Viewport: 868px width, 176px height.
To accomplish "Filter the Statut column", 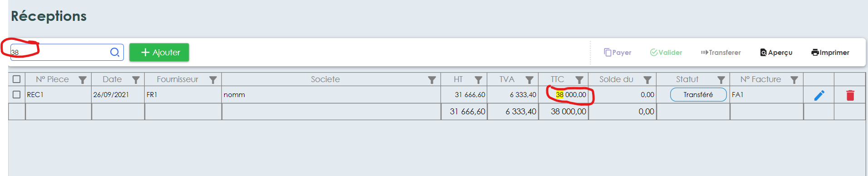I will point(721,80).
